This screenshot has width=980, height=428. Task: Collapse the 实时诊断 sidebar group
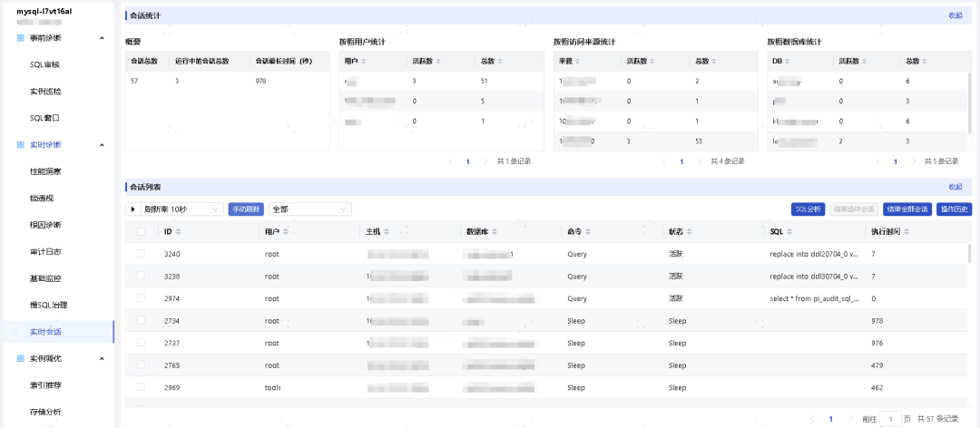tap(102, 145)
